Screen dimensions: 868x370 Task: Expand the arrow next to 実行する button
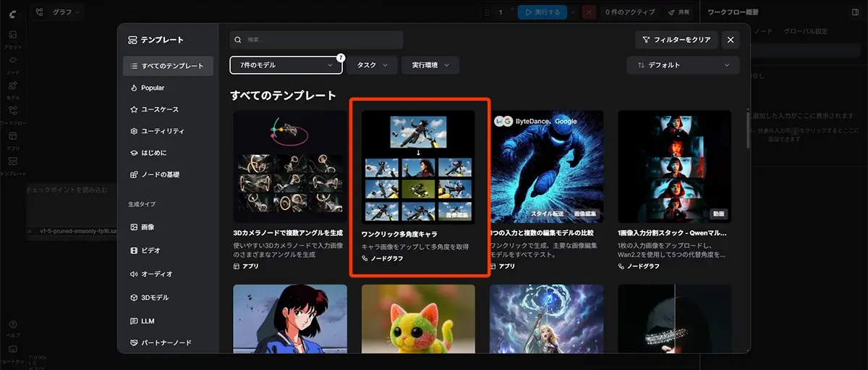573,12
